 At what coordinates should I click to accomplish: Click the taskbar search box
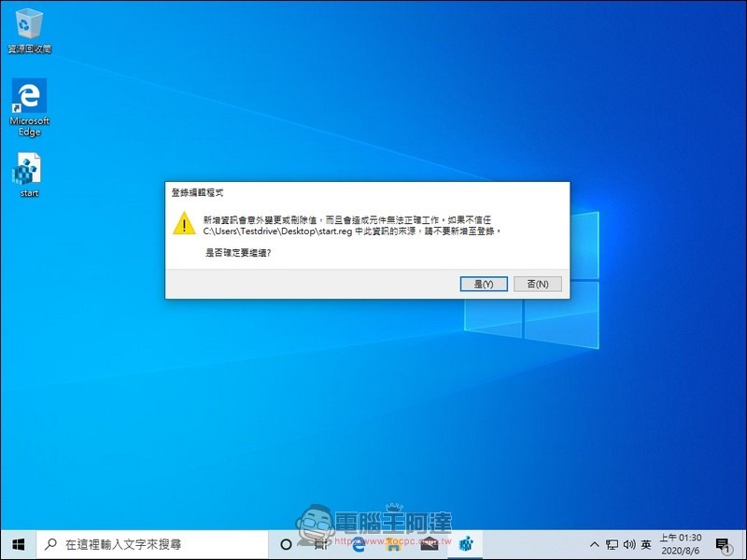152,544
